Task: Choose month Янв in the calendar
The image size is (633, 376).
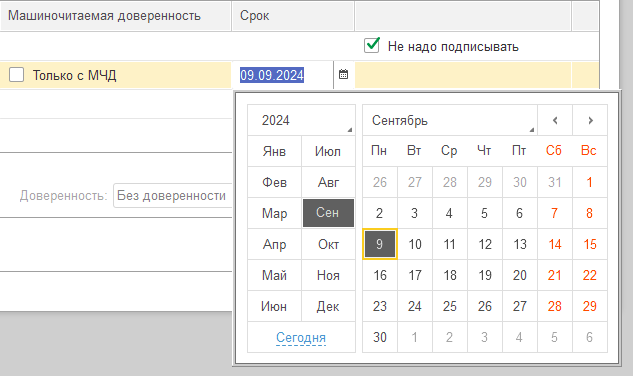Action: [x=275, y=151]
